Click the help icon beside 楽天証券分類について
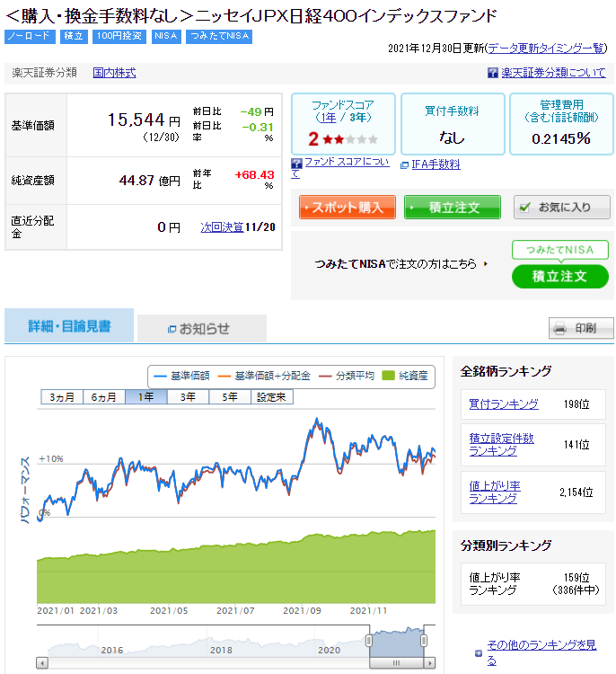Viewport: 616px width, 674px height. [492, 73]
